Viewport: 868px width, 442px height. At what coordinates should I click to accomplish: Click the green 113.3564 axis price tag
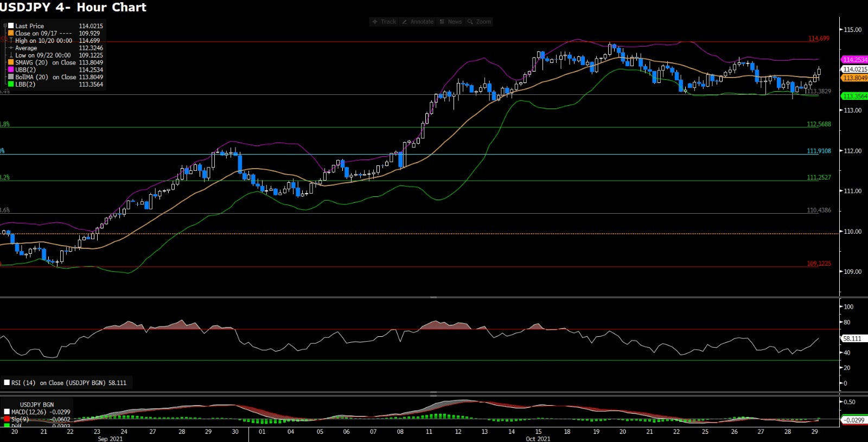pyautogui.click(x=854, y=96)
